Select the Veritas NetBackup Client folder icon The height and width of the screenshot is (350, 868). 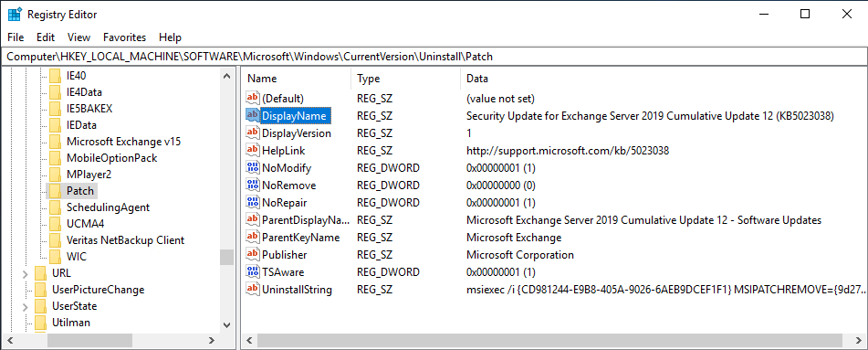54,240
